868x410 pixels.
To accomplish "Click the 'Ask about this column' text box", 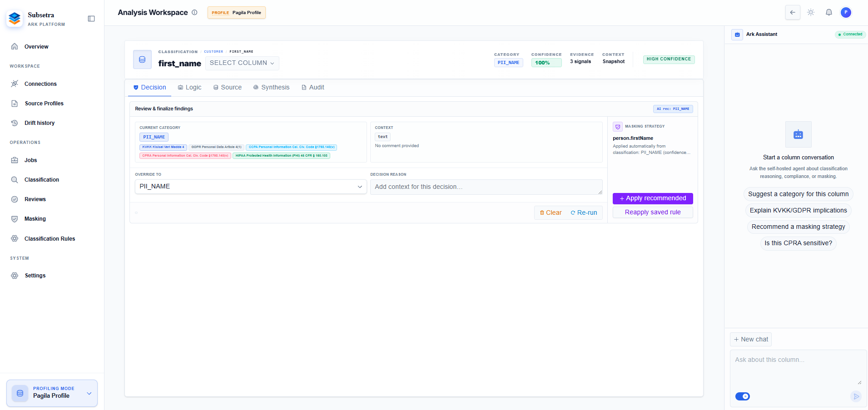I will pos(798,368).
